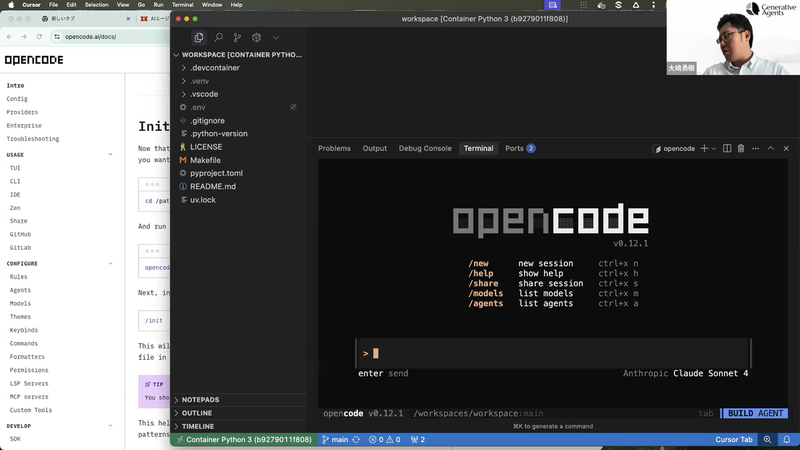This screenshot has height=450, width=800.
Task: Click the zoom magnifier status bar icon
Action: point(767,439)
